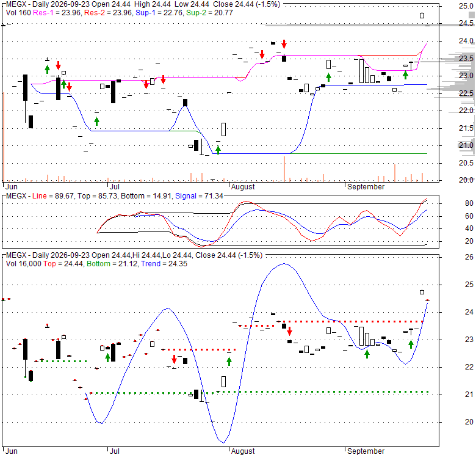Click the green buy arrow below late-July low in top chart
Image resolution: width=476 pixels, height=455 pixels.
pos(218,150)
